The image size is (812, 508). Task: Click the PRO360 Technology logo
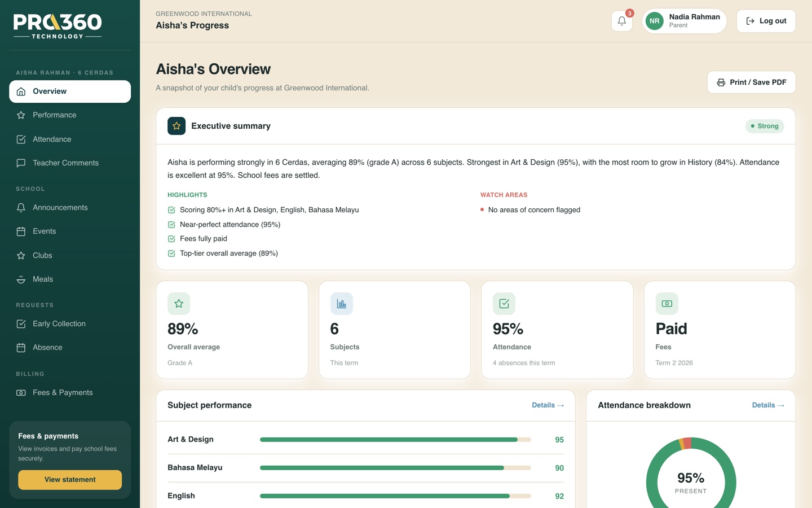point(58,26)
